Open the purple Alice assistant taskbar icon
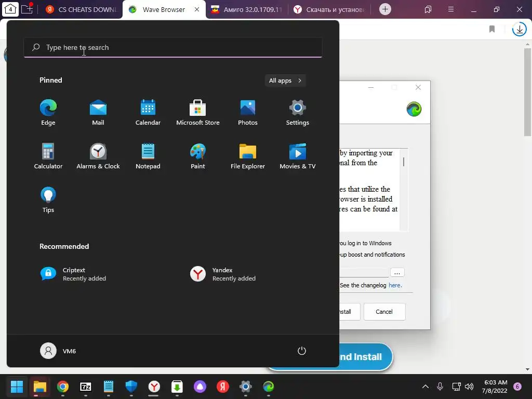The image size is (532, 399). [x=200, y=387]
